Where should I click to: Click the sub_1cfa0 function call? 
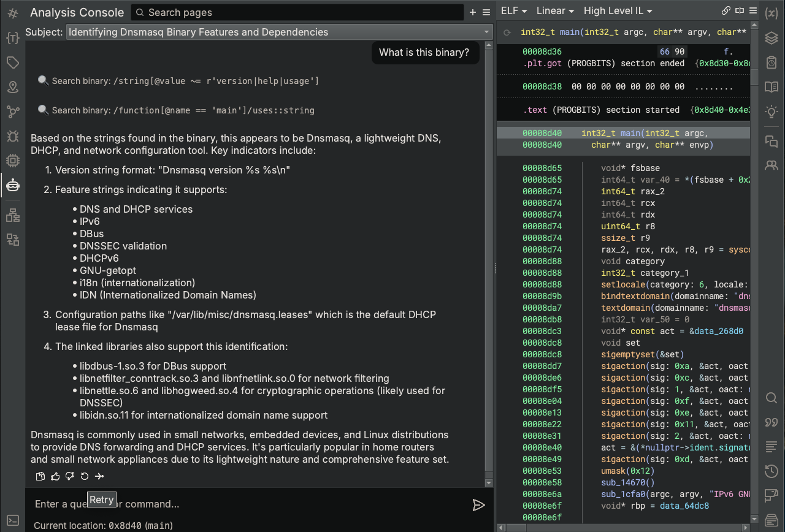(x=675, y=494)
